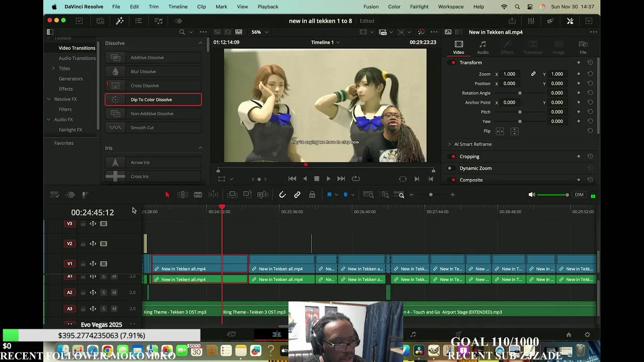This screenshot has height=362, width=644.
Task: Add a blue flag to clip
Action: coord(330,195)
